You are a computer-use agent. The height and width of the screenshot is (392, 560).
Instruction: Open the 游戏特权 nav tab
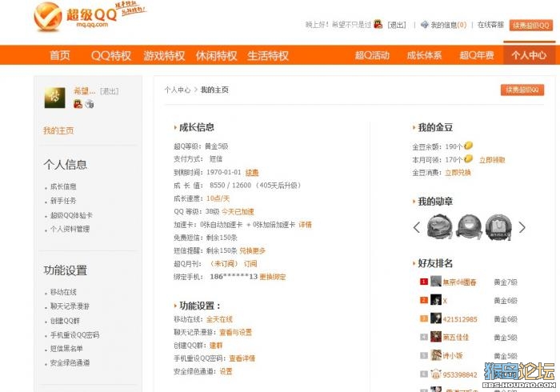tap(164, 55)
